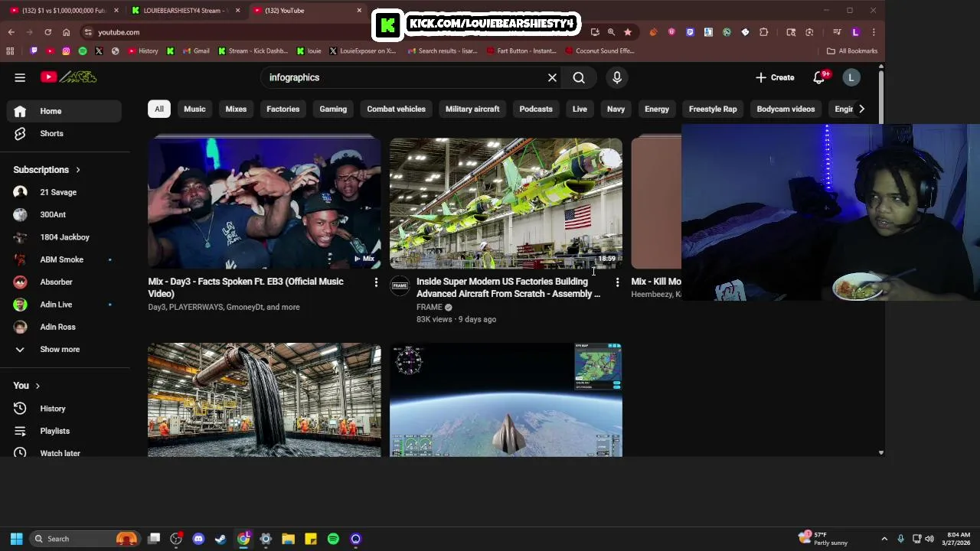Open the YouTube hamburger guide menu
The image size is (980, 551).
pos(20,77)
